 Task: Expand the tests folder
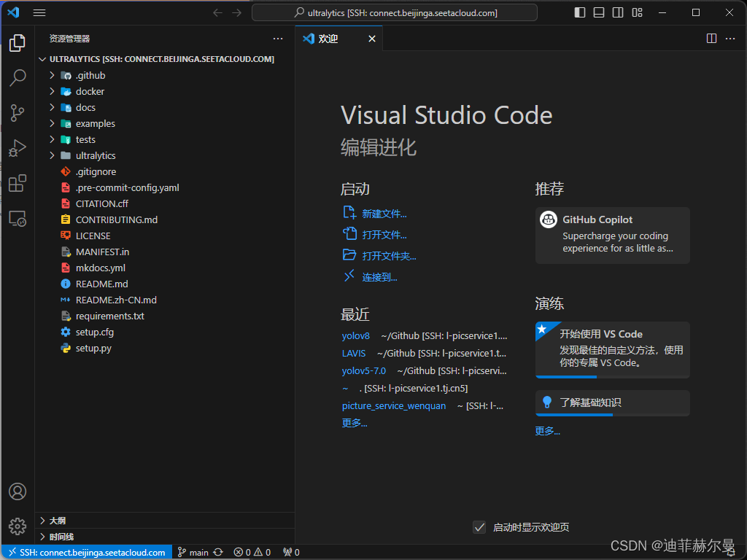(x=165, y=139)
